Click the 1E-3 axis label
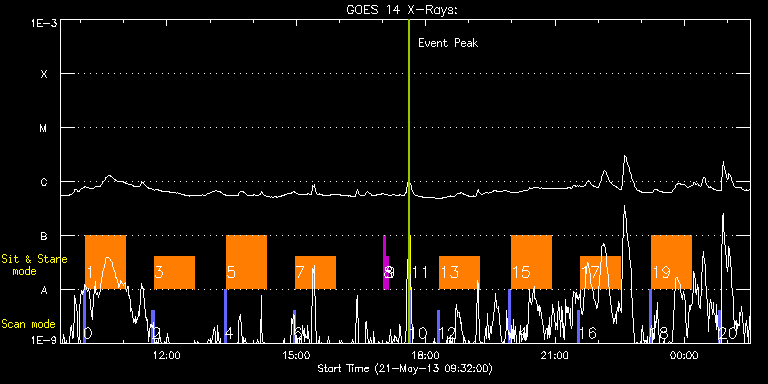 pos(44,23)
